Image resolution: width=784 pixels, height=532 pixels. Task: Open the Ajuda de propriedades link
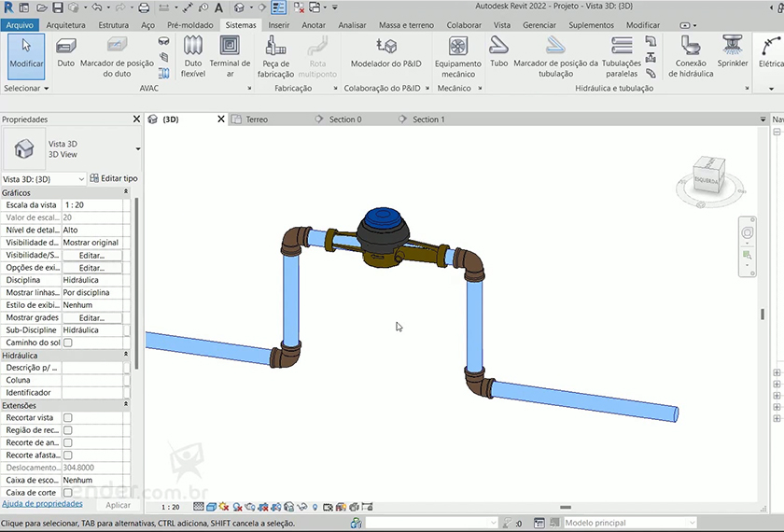tap(42, 503)
